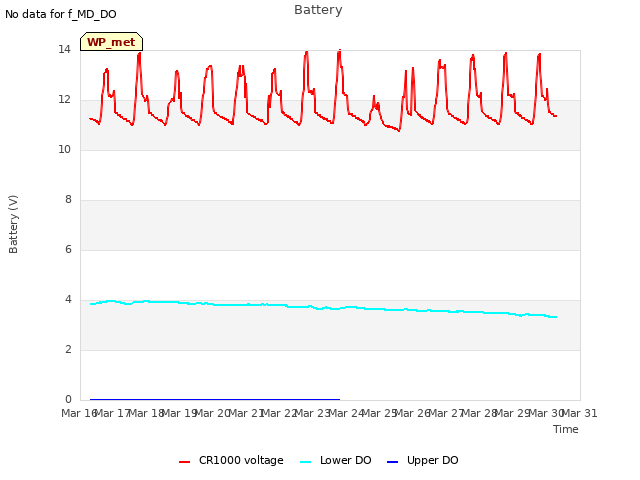Click the Mar 31 x-axis tick label
The width and height of the screenshot is (640, 480).
click(x=580, y=413)
